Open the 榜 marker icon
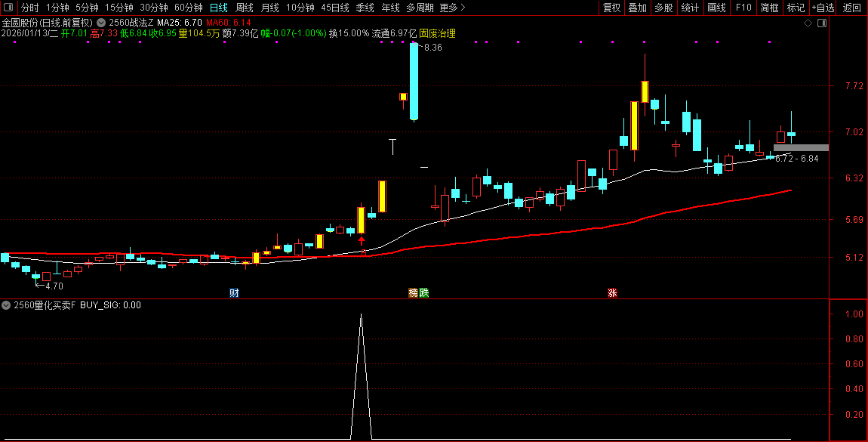This screenshot has width=868, height=442. click(x=413, y=292)
